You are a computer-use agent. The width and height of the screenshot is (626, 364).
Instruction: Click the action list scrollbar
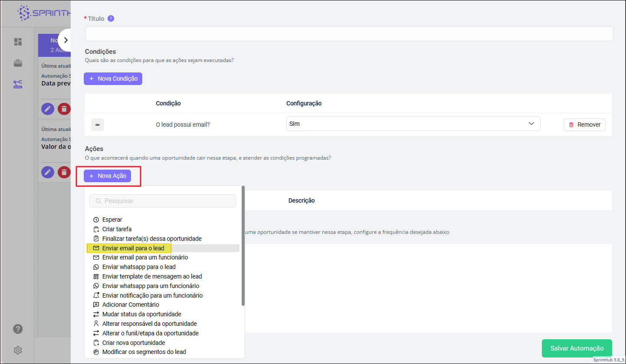point(243,246)
